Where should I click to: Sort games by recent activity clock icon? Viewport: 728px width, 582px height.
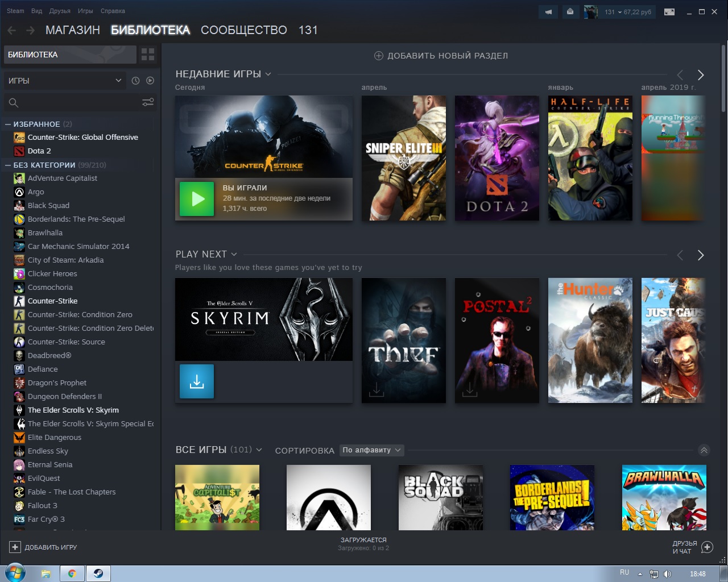(x=135, y=81)
